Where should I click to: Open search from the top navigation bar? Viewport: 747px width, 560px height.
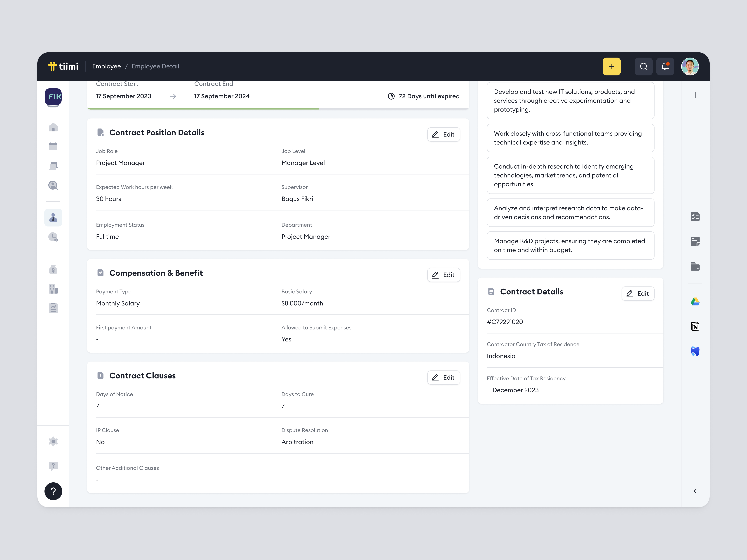tap(644, 66)
